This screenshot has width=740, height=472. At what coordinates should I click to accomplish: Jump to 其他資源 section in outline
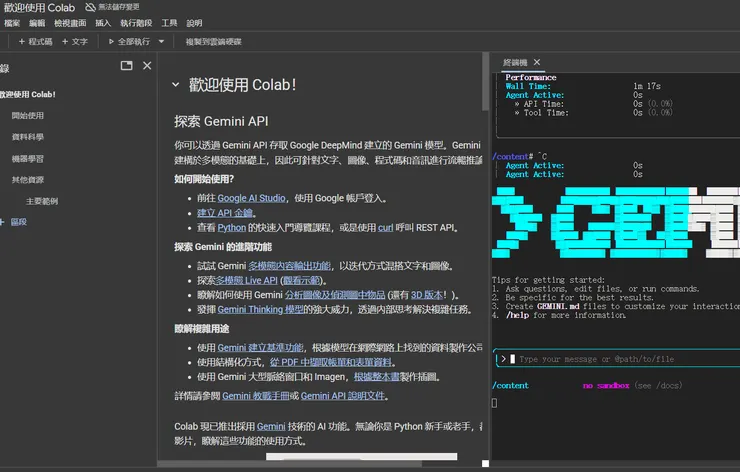tap(28, 180)
